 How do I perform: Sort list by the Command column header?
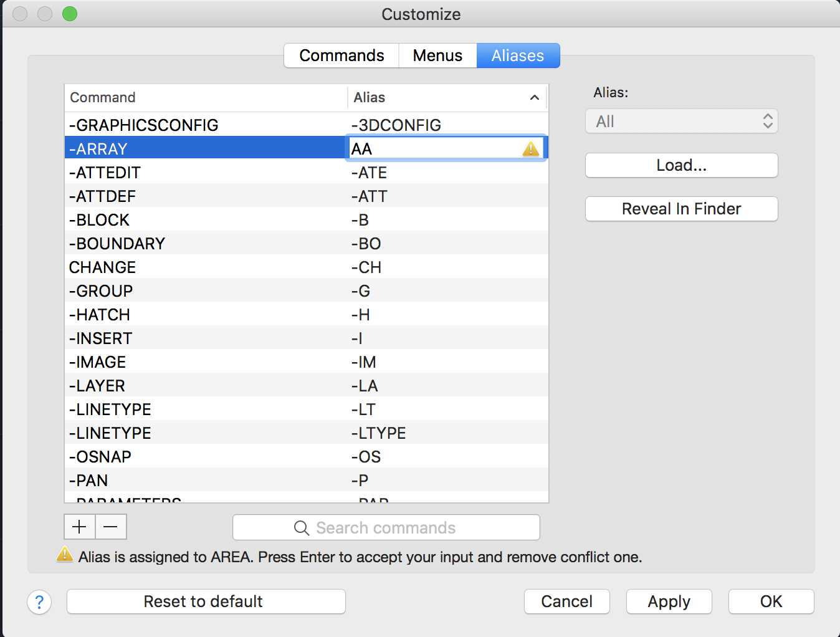tap(206, 97)
